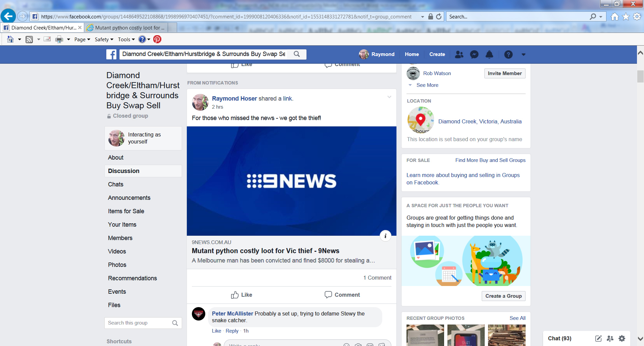Screen dimensions: 644x346
Task: Click the Help question mark icon in command bar
Action: [142, 39]
